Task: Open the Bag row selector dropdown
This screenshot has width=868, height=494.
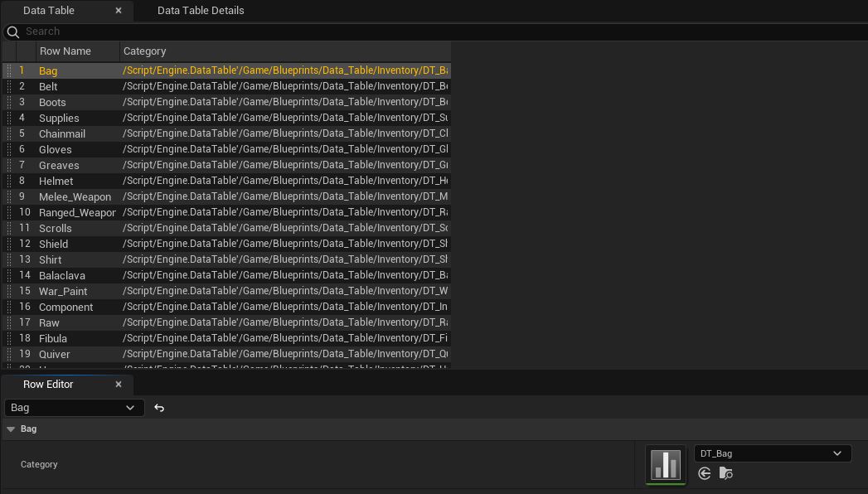Action: 74,408
